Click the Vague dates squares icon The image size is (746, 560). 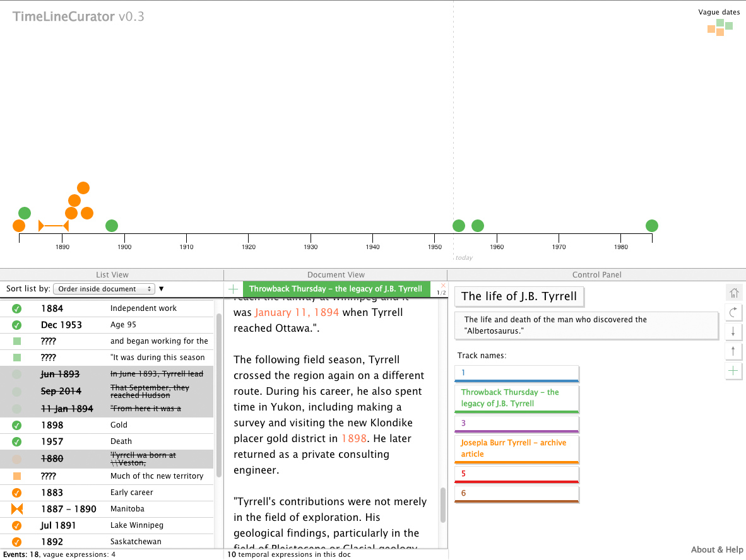[719, 27]
